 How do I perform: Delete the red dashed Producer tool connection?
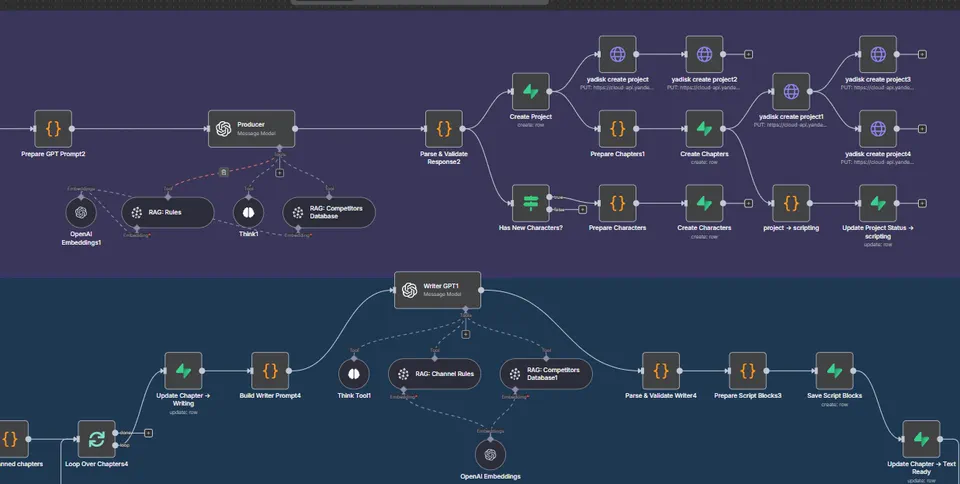click(223, 173)
